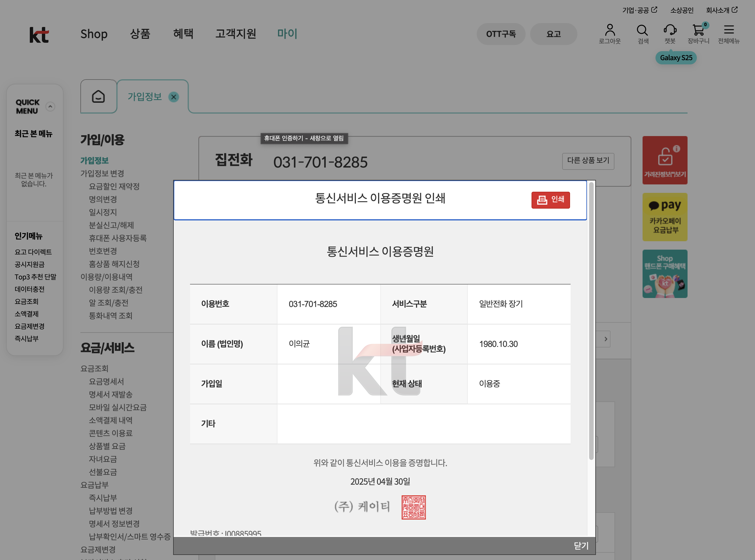755x560 pixels.
Task: Click the 1980.10.30 birthdate value
Action: [x=498, y=344]
